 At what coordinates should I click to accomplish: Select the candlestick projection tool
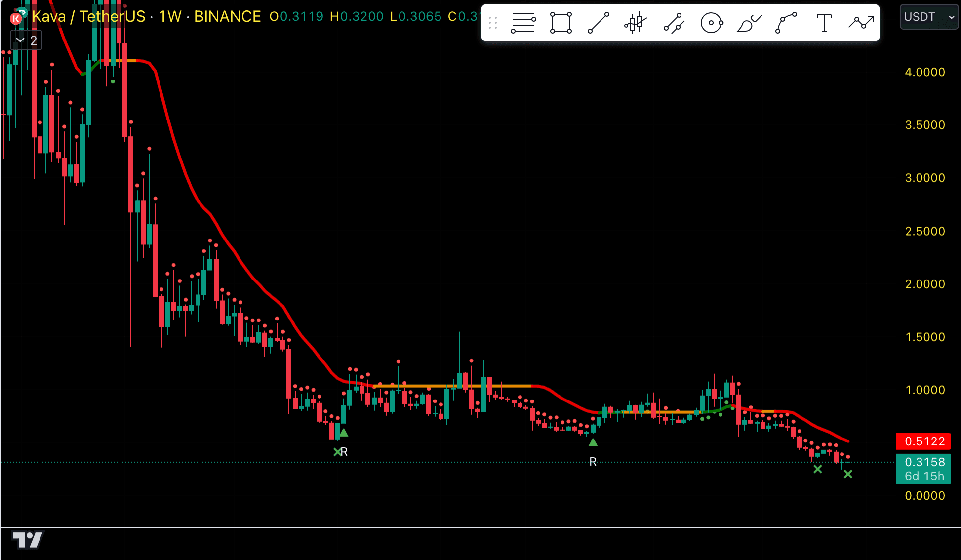[x=636, y=23]
